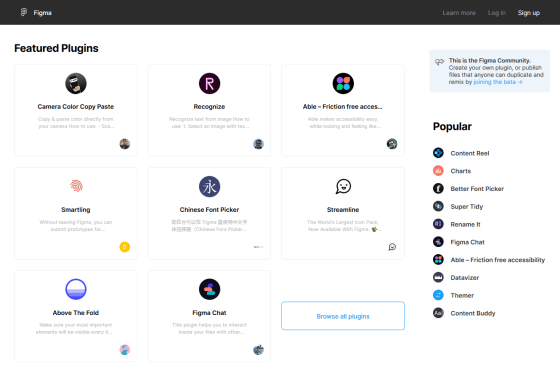Click the Chinese Font Picker title
This screenshot has height=367, width=560.
209,210
